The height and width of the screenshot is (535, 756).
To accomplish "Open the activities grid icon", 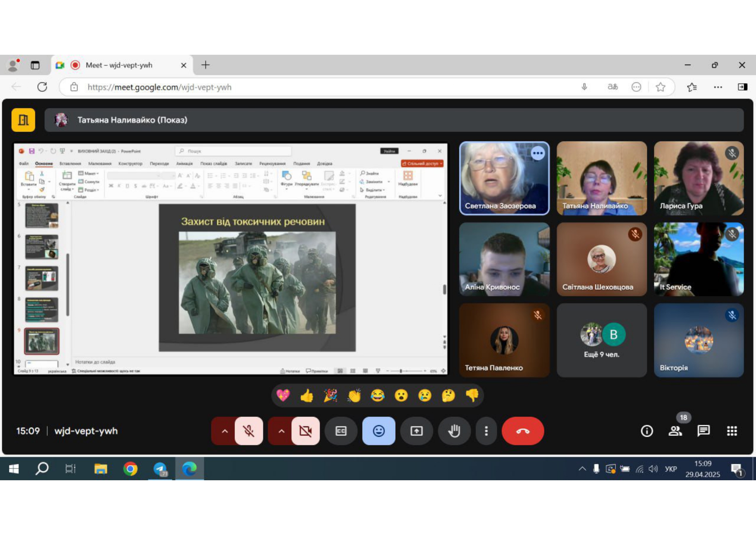I will [732, 431].
